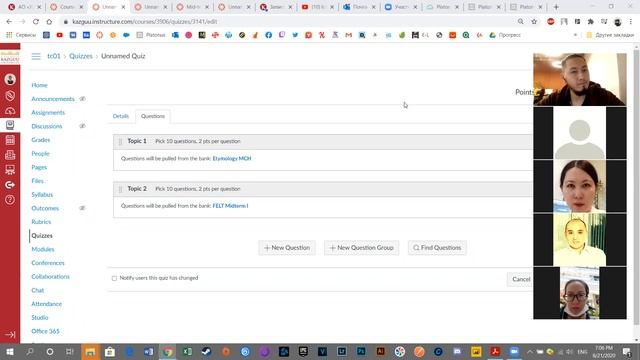Open Attendance in course navigation
640x360 pixels.
point(47,304)
